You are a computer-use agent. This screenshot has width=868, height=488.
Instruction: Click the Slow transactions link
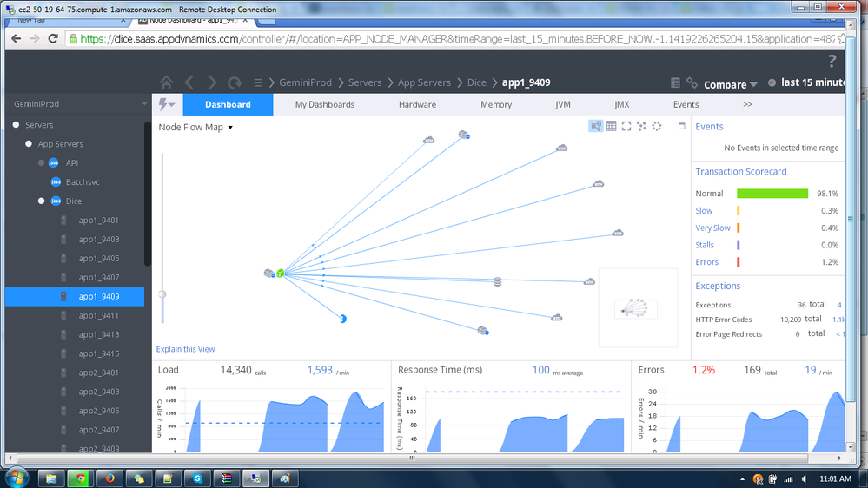pos(704,211)
